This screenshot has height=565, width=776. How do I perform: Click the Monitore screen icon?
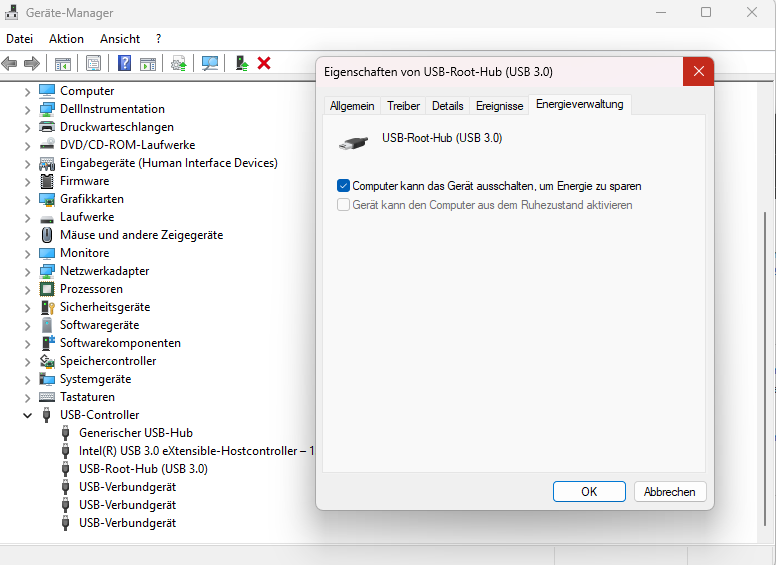click(x=47, y=253)
